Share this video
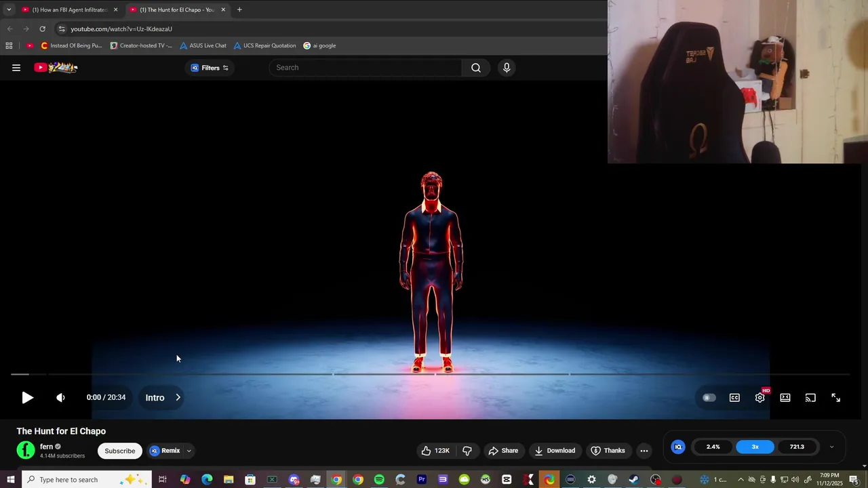Viewport: 868px width, 488px height. pyautogui.click(x=503, y=451)
